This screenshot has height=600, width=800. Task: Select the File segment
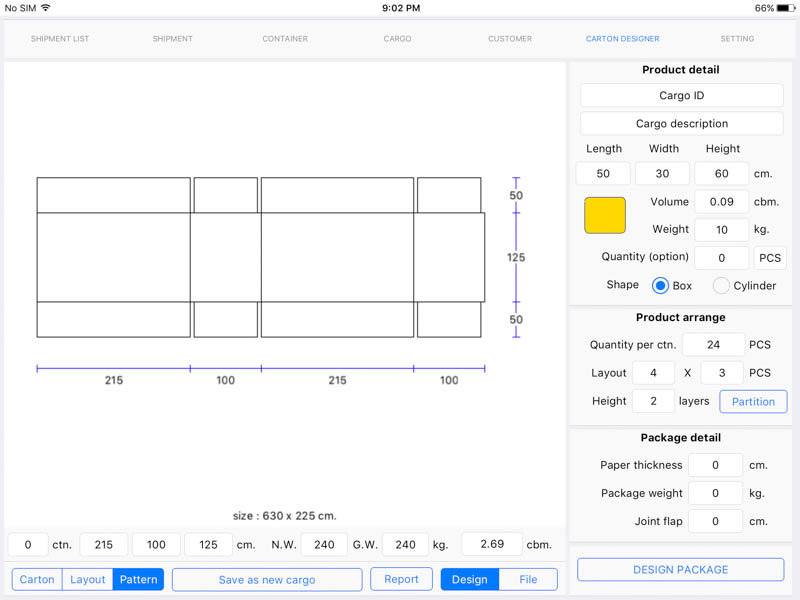tap(528, 580)
